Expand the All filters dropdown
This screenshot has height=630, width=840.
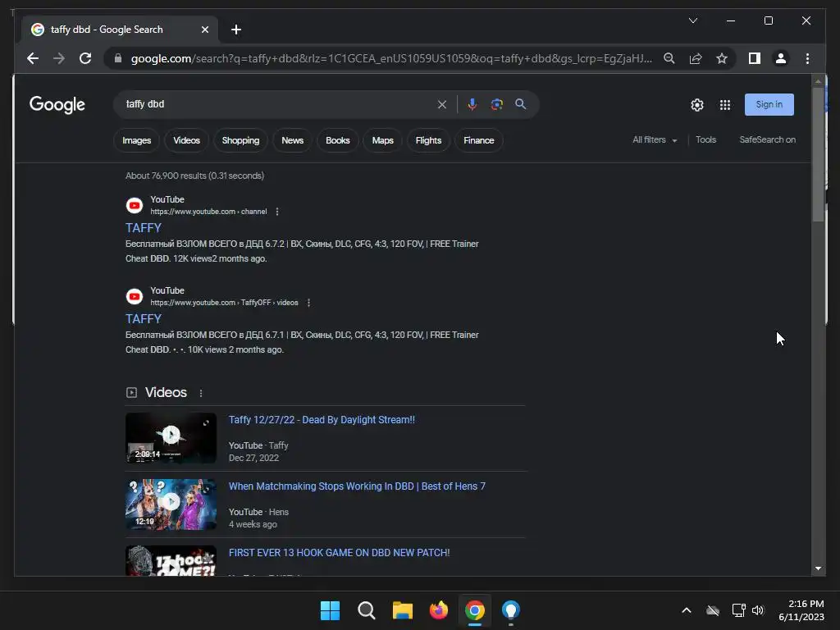[x=655, y=139]
